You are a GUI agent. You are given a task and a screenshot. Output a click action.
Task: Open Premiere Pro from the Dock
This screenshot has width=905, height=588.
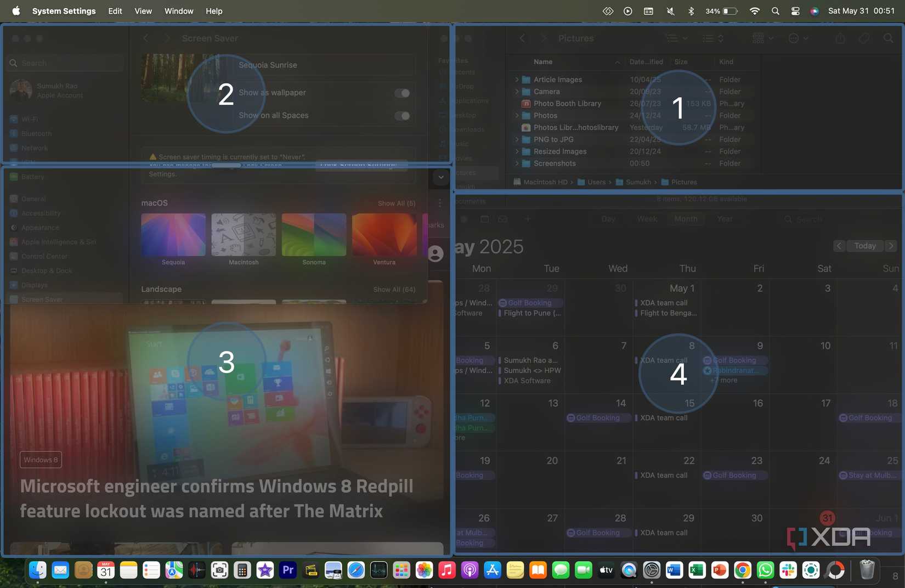pyautogui.click(x=287, y=570)
